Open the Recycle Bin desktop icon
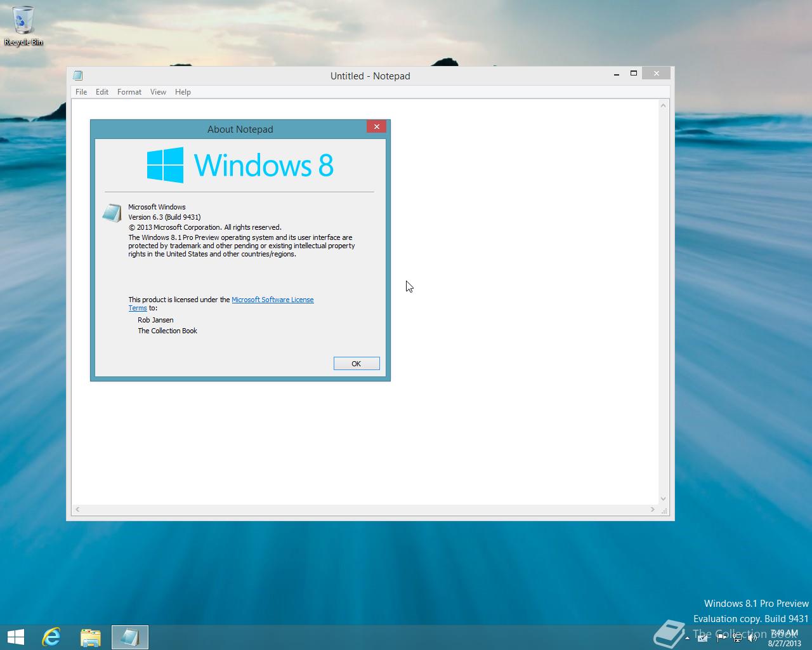 pyautogui.click(x=23, y=27)
